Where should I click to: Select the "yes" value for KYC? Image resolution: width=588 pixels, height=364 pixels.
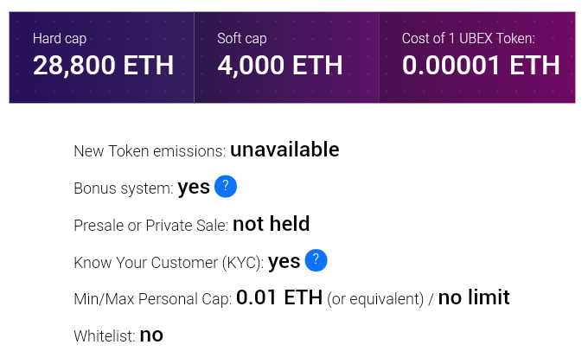click(x=284, y=261)
